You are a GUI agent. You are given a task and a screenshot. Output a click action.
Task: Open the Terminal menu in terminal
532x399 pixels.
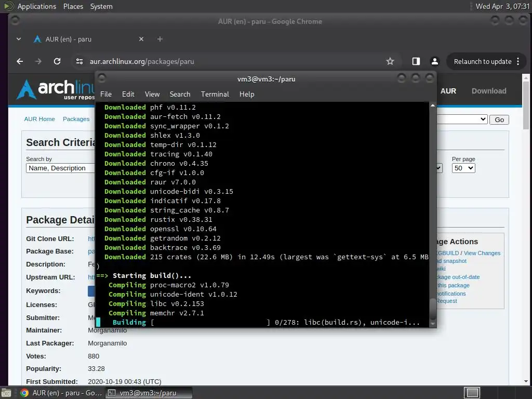point(215,94)
